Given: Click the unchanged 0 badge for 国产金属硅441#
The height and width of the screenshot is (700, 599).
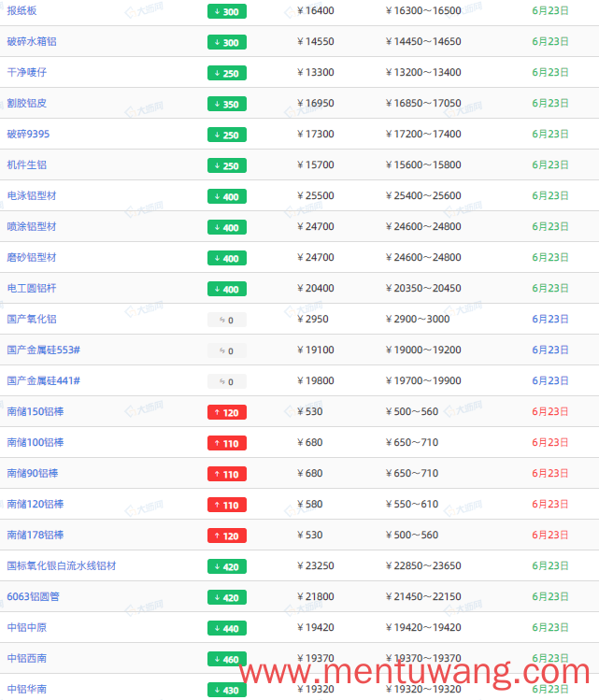Looking at the screenshot, I should pos(227,381).
